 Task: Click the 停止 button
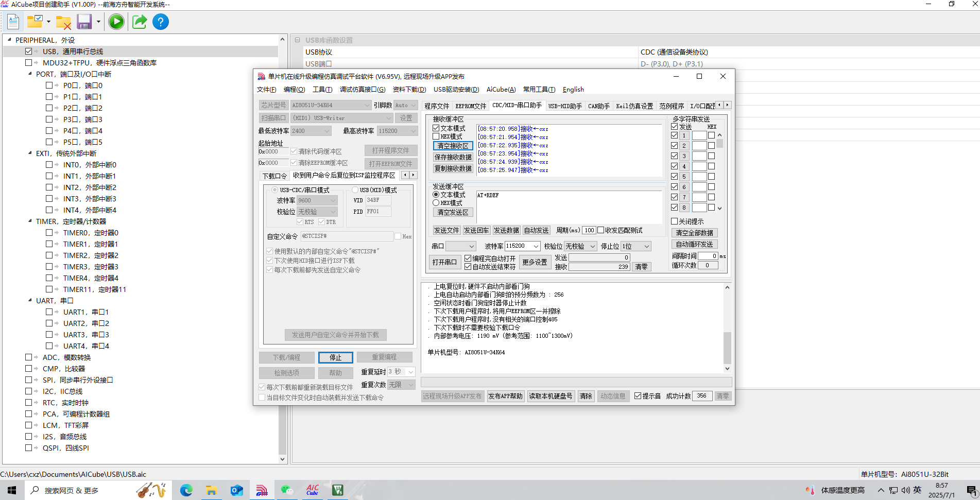click(335, 357)
